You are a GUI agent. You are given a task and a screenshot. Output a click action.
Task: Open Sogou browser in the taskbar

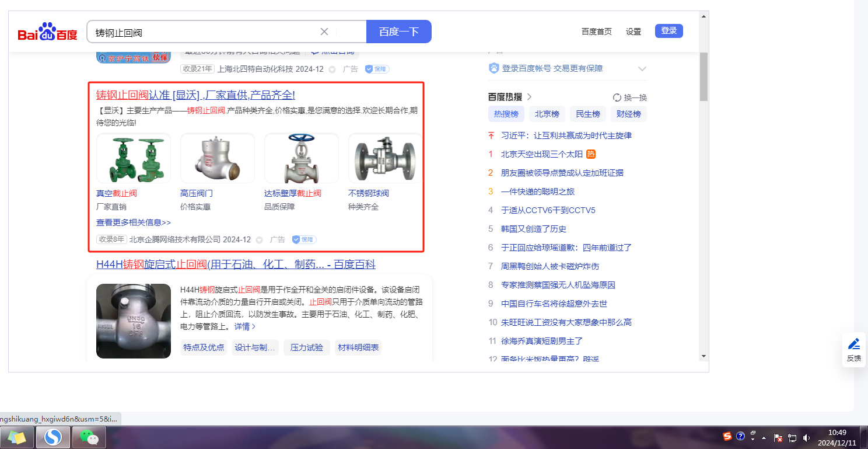pyautogui.click(x=53, y=437)
